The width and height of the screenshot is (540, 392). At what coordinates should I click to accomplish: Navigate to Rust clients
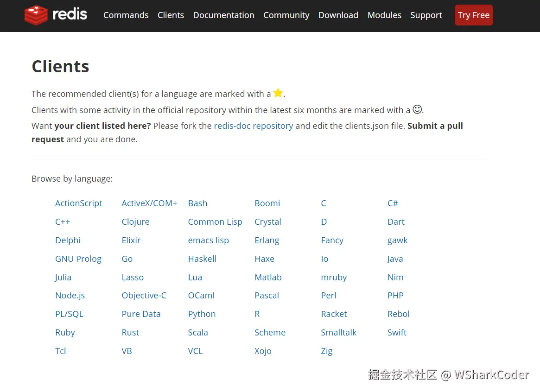(130, 333)
